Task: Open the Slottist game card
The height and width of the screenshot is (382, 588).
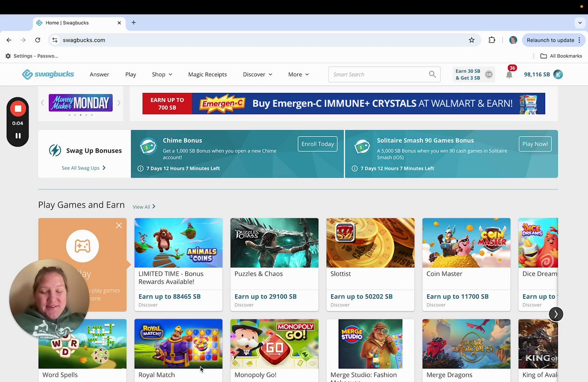Action: [370, 264]
